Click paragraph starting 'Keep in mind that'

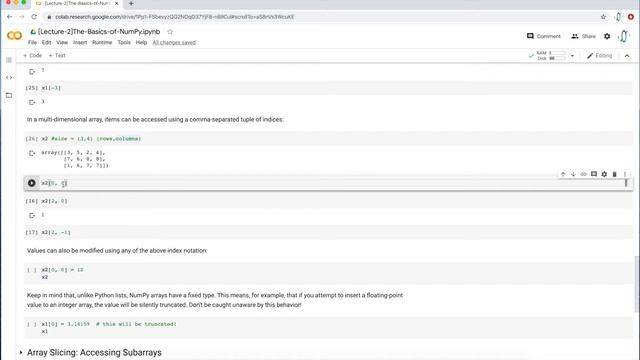pos(215,300)
